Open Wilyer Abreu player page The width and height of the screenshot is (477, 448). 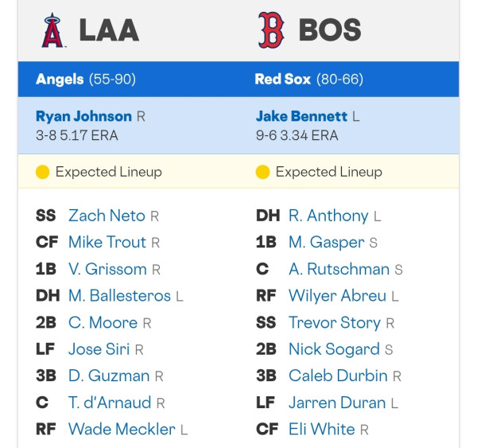337,296
